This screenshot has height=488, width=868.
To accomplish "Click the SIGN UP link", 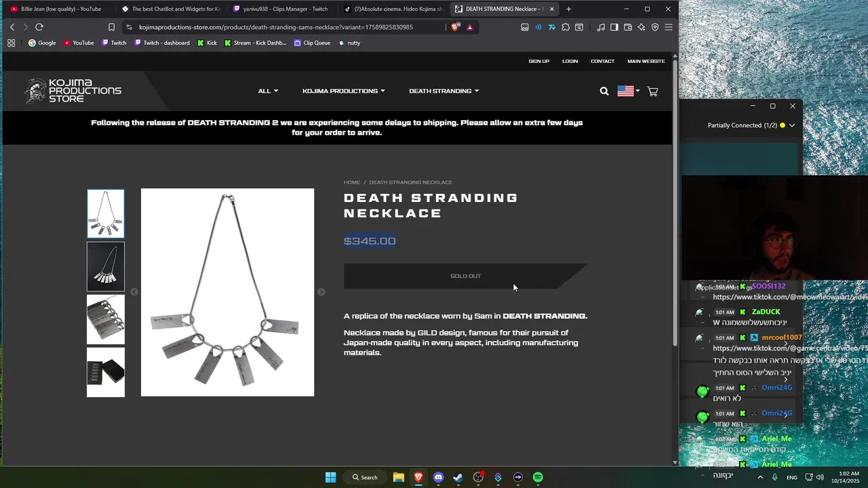I will pyautogui.click(x=539, y=61).
